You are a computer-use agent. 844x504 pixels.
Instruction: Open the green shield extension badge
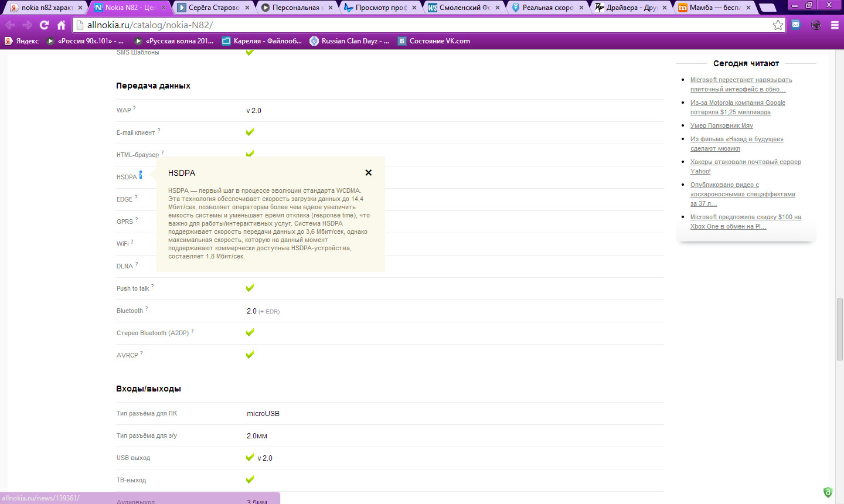[828, 492]
